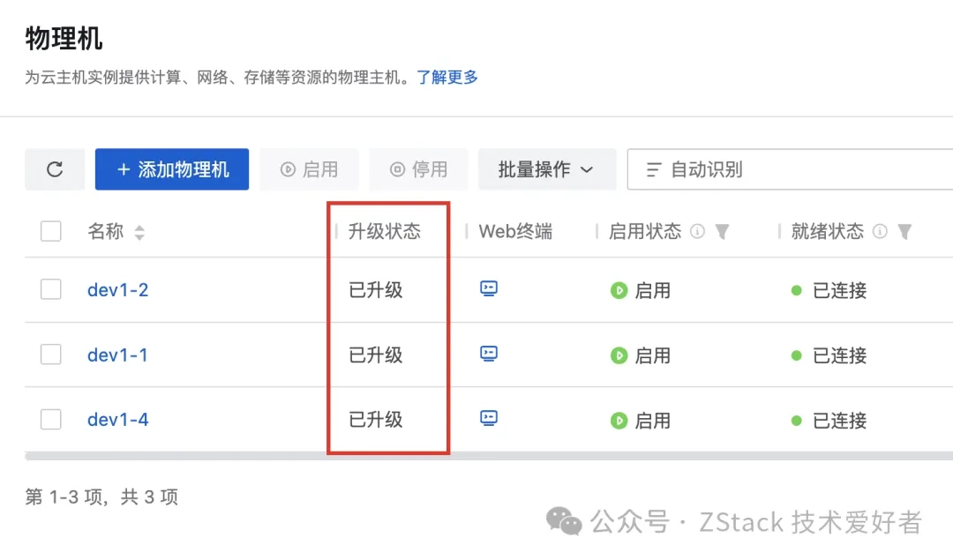Click the name column sort arrows
This screenshot has width=953, height=560.
pos(139,233)
